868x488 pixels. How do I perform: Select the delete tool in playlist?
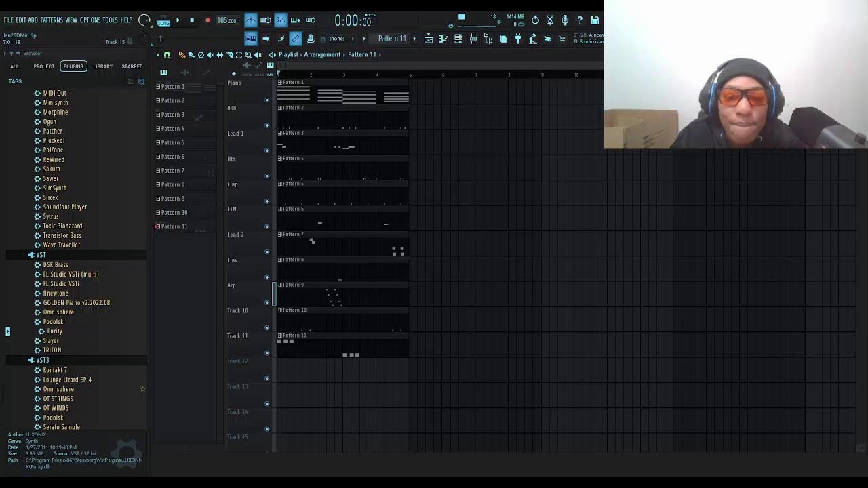(x=201, y=55)
